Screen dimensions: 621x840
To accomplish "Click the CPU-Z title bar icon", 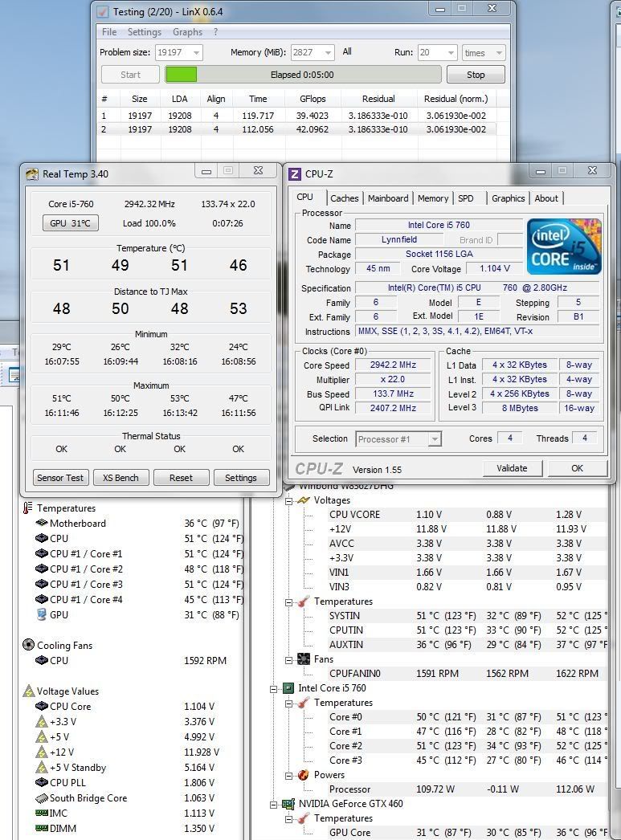I will click(295, 174).
